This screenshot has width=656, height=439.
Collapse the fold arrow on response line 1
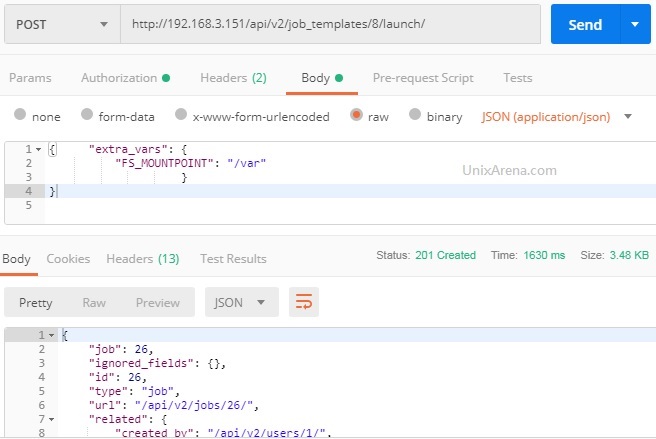(x=51, y=335)
